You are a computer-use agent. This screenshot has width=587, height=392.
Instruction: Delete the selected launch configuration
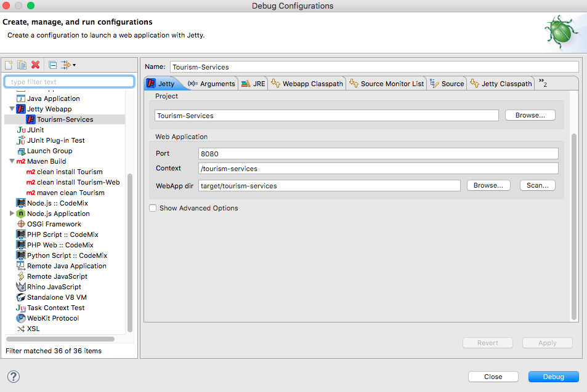pyautogui.click(x=35, y=65)
